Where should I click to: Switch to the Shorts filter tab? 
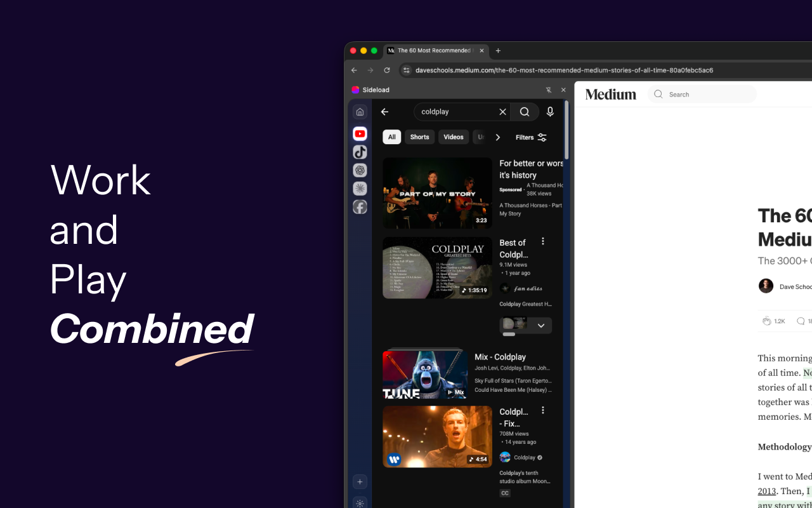click(419, 137)
